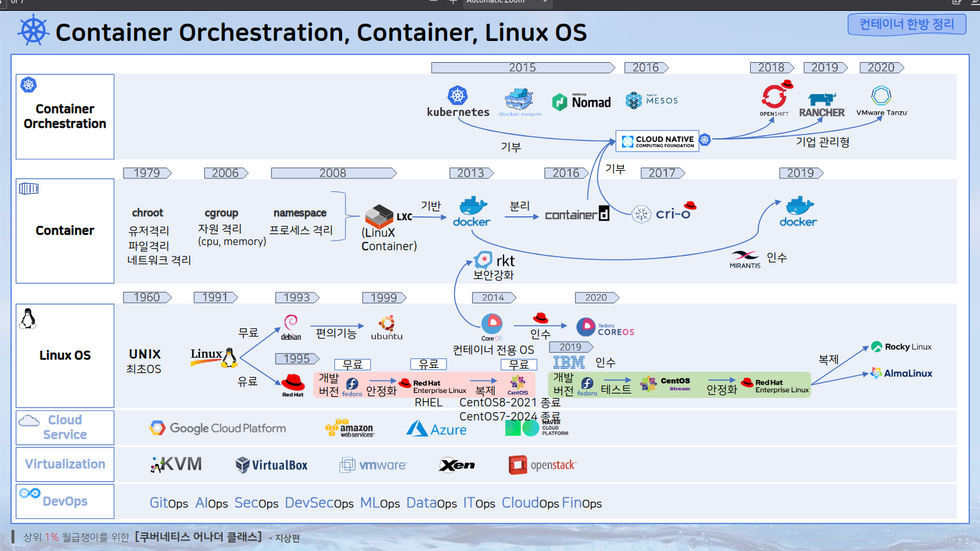The image size is (980, 551).
Task: Click the Rocky Linux logo
Action: [x=901, y=347]
